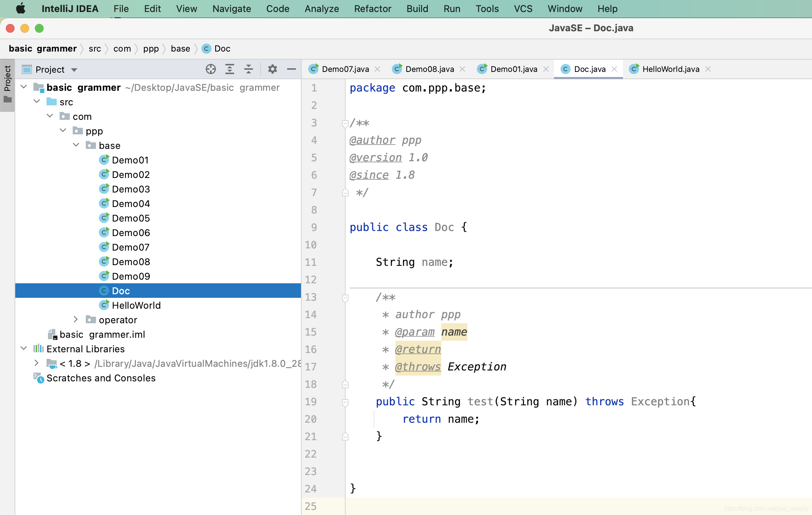The width and height of the screenshot is (812, 515).
Task: Collapse the src folder arrow
Action: tap(37, 101)
